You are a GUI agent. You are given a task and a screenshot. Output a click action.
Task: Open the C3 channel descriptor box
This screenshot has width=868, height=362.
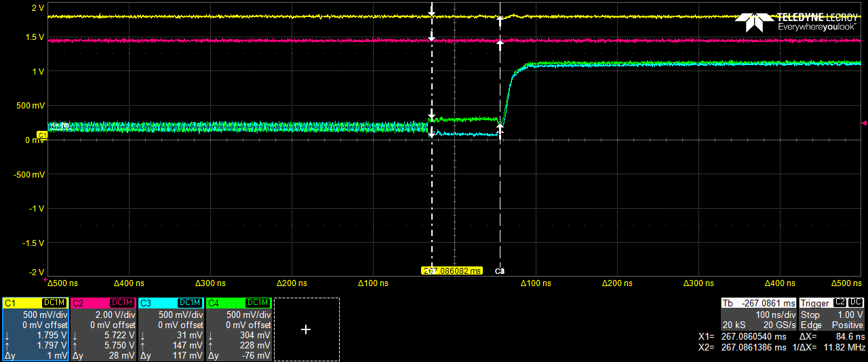point(171,329)
